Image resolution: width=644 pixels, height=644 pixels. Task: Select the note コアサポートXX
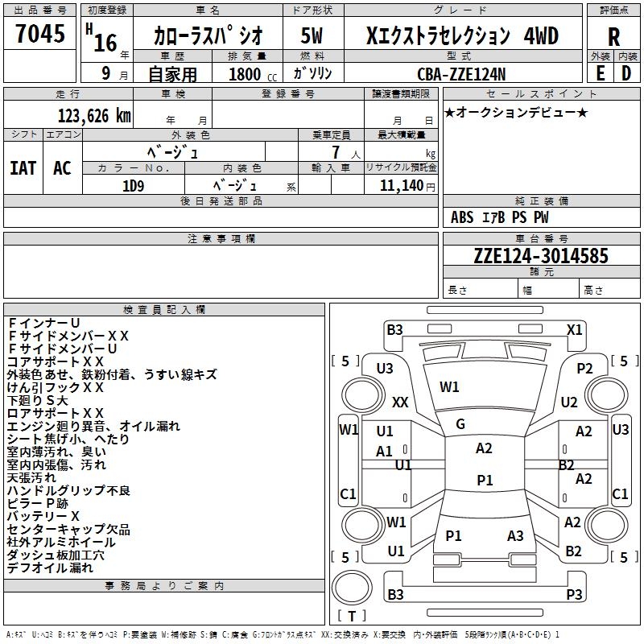coord(56,361)
